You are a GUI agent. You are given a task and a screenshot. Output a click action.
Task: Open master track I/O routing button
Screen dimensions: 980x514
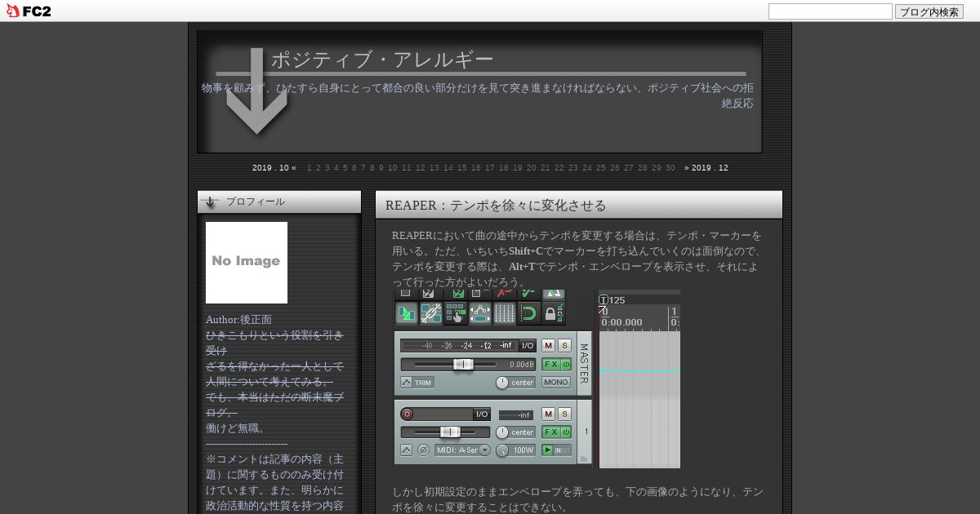tap(528, 346)
